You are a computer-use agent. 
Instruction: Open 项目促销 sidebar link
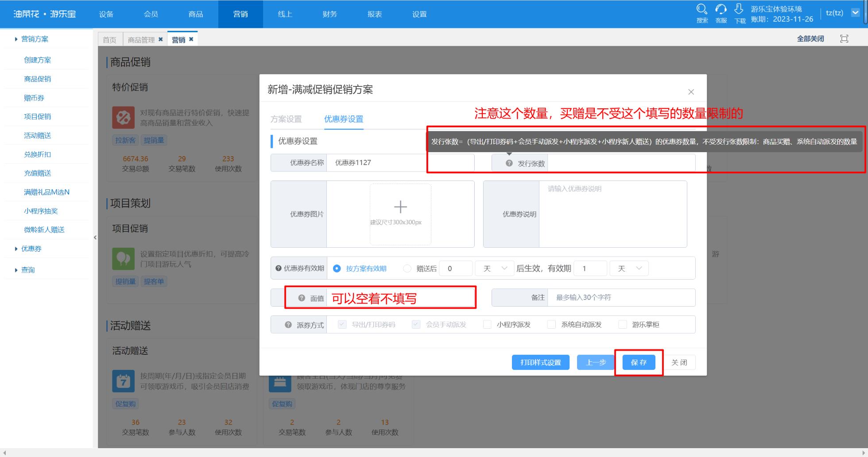(x=38, y=116)
